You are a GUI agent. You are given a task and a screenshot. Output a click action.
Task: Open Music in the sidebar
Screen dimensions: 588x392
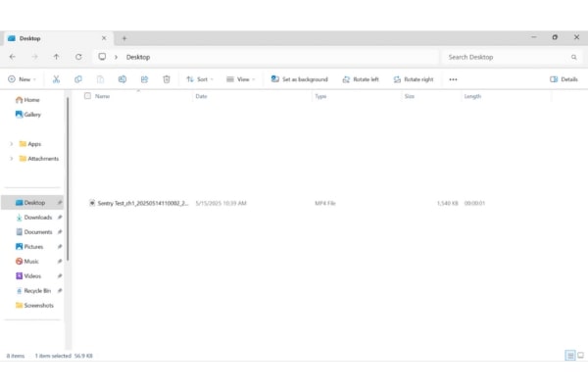pos(27,261)
